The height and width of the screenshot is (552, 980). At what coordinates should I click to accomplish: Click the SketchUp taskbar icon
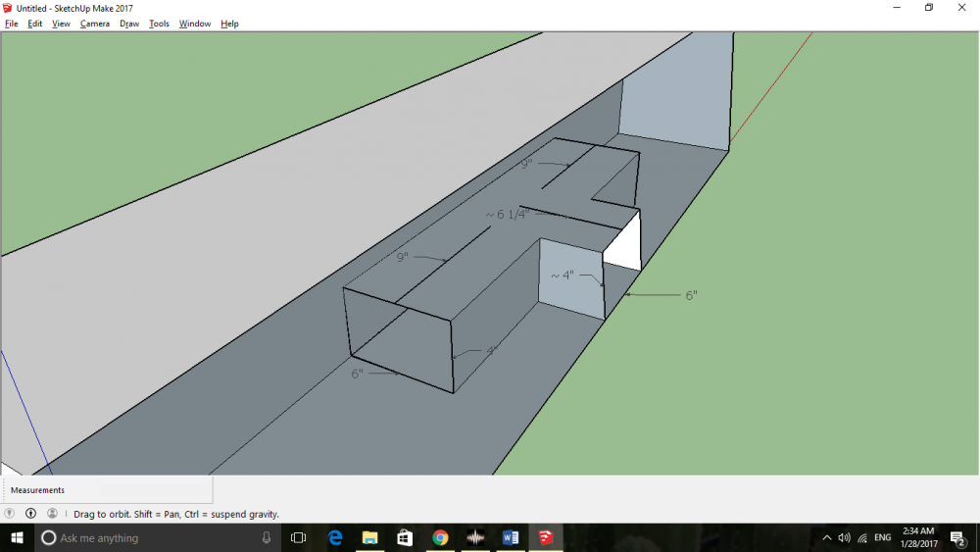(546, 537)
